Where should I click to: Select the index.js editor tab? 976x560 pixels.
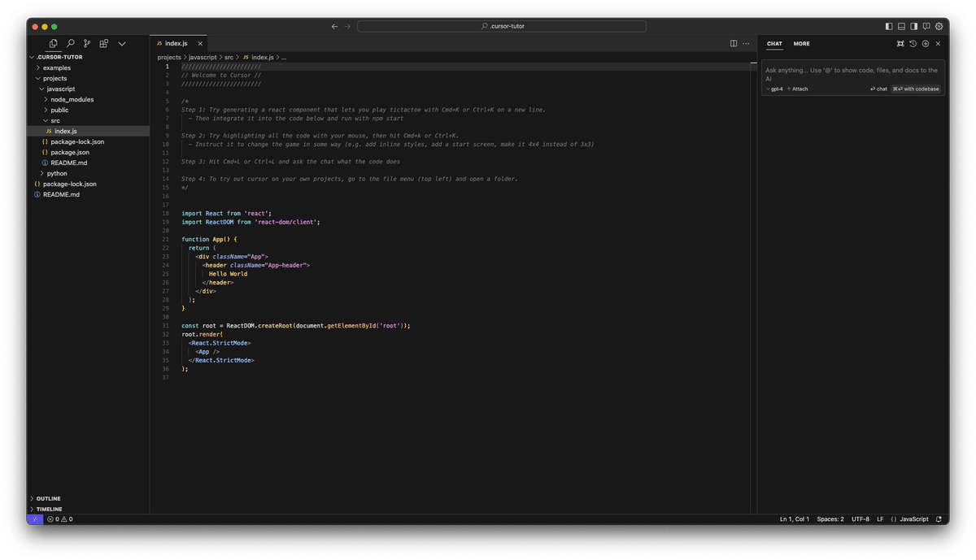click(x=179, y=43)
